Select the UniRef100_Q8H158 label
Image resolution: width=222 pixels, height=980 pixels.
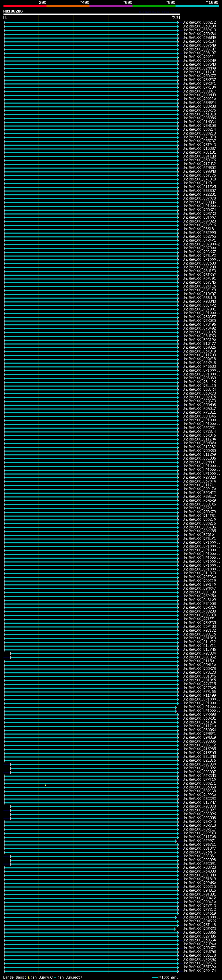pos(199,125)
